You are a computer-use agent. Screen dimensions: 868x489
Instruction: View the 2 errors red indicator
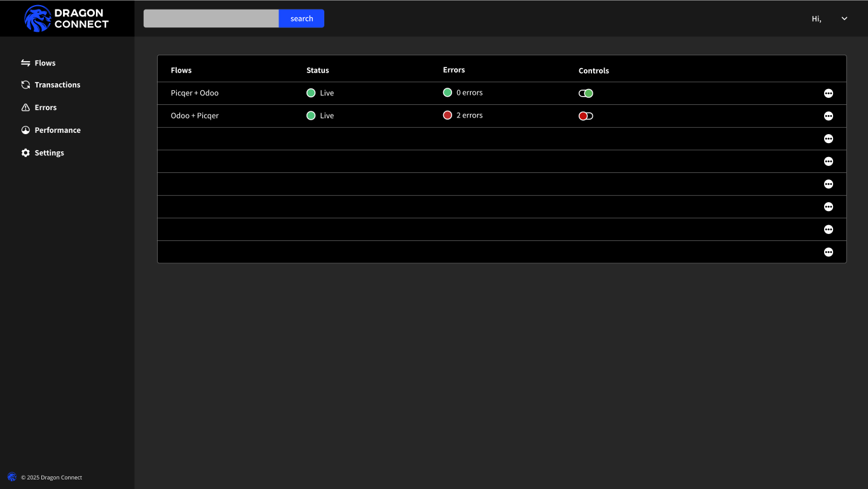click(x=448, y=115)
